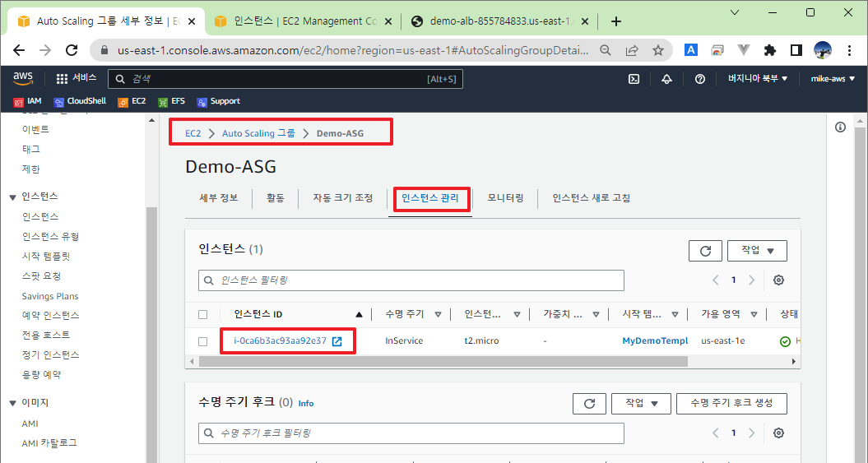The height and width of the screenshot is (463, 868).
Task: Open the browser profile avatar
Action: click(823, 50)
